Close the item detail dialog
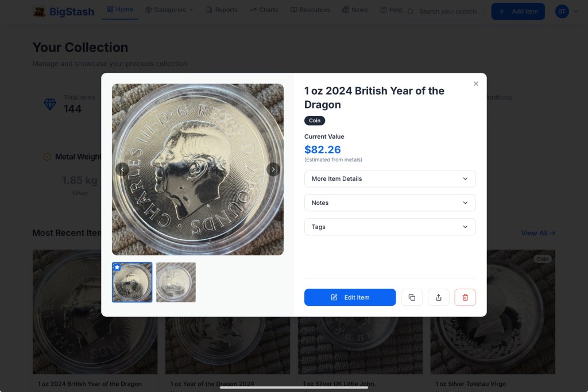The width and height of the screenshot is (588, 392). coord(476,84)
